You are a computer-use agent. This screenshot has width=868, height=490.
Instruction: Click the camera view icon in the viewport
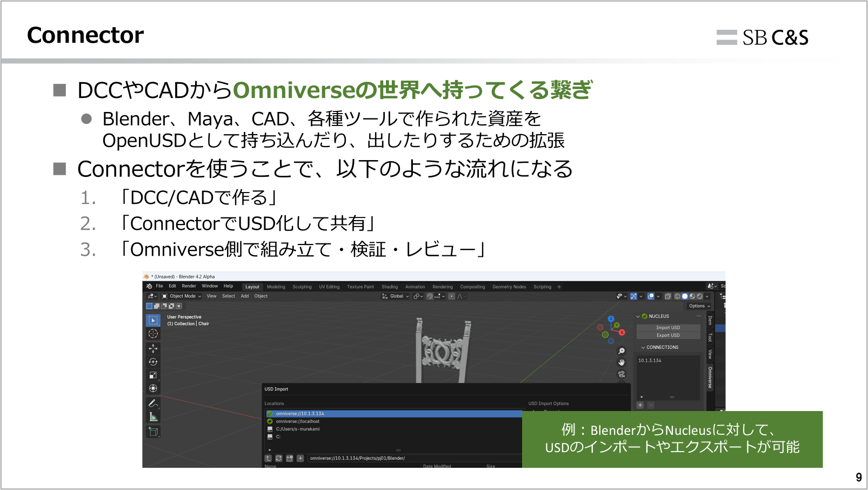(621, 374)
